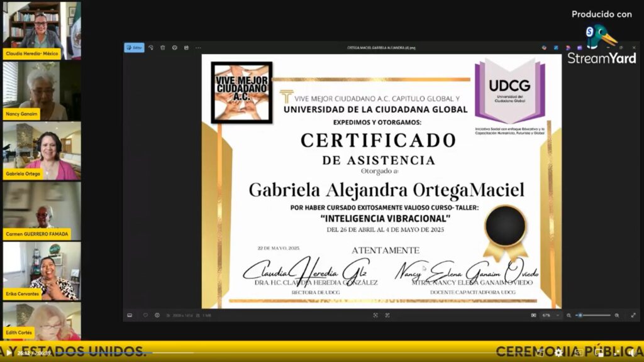Click the zoom slider in Photos

coord(594,315)
